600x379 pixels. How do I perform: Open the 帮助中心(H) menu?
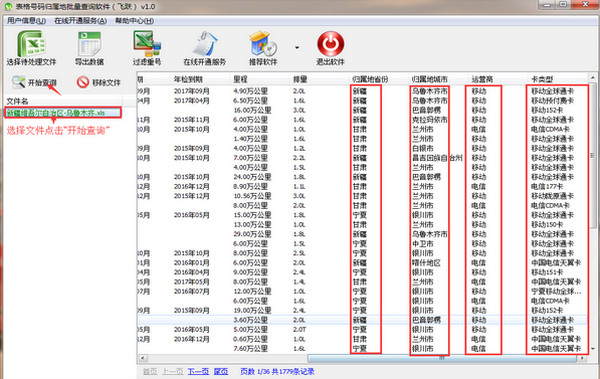pos(134,21)
